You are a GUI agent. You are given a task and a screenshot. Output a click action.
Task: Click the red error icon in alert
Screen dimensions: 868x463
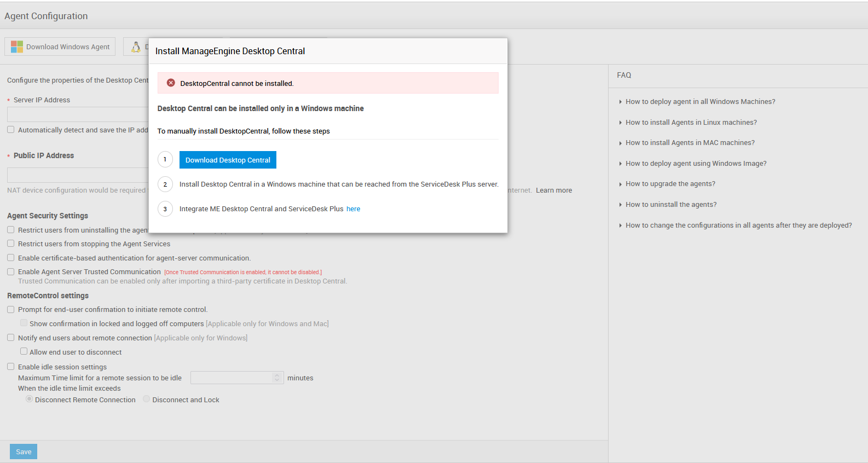tap(171, 83)
